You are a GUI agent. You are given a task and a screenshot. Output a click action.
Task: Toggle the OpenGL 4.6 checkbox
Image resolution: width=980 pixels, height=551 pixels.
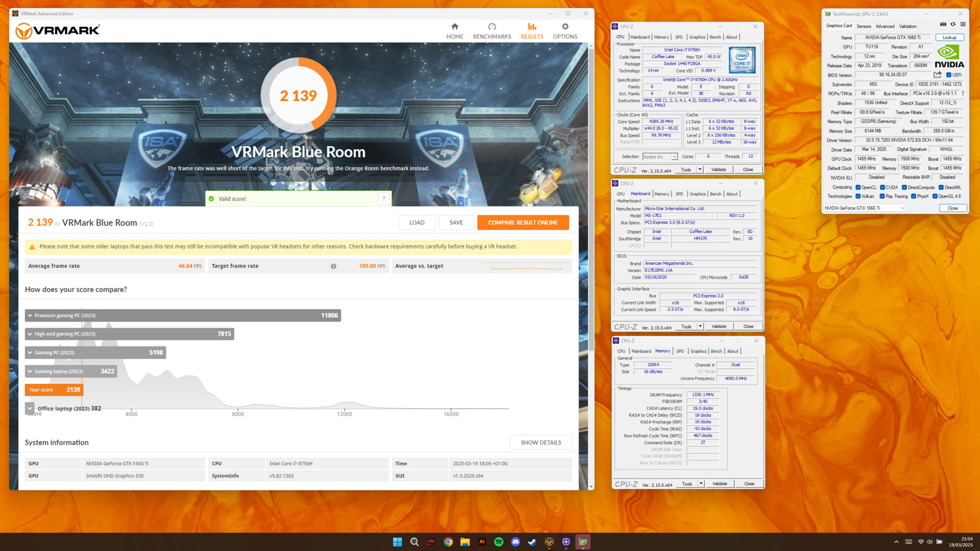coord(935,196)
